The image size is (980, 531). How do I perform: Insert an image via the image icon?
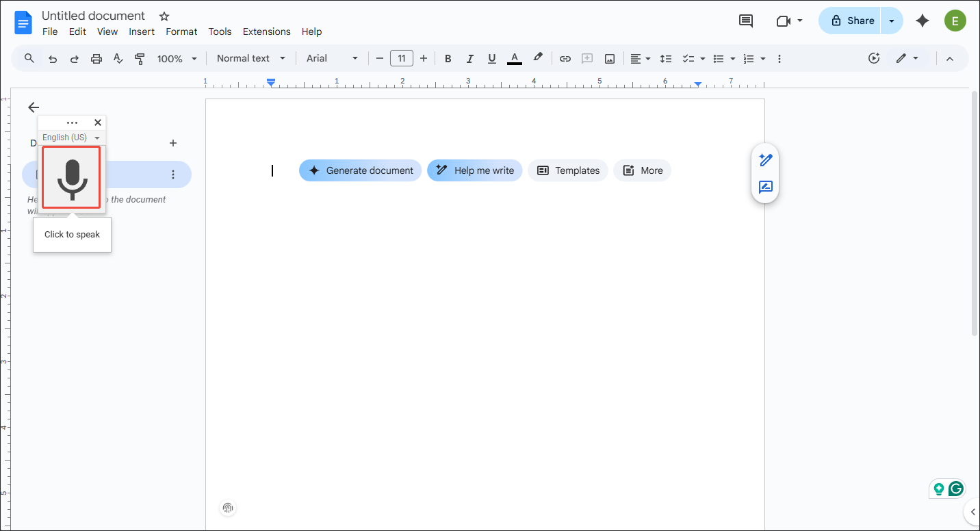click(609, 58)
